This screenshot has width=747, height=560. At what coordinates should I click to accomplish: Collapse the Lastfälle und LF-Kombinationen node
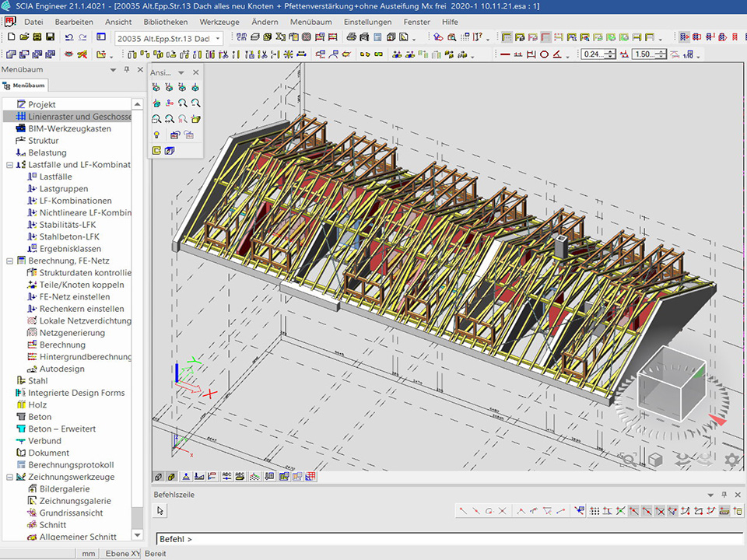(x=9, y=165)
